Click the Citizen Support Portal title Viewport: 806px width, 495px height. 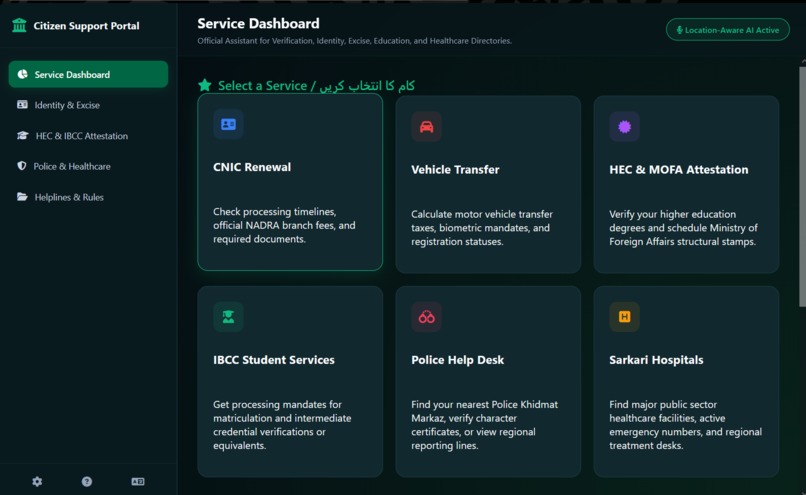pos(86,26)
